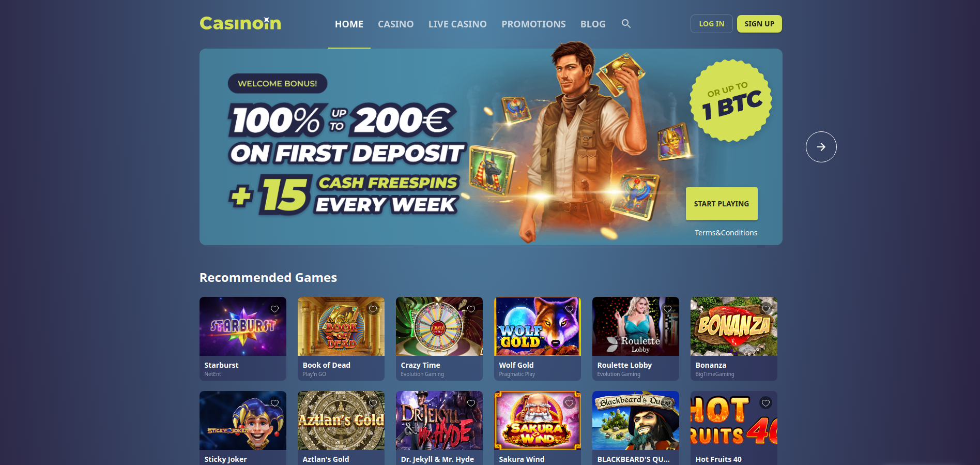Favorite the Starburst game heart
The width and height of the screenshot is (980, 465).
274,309
